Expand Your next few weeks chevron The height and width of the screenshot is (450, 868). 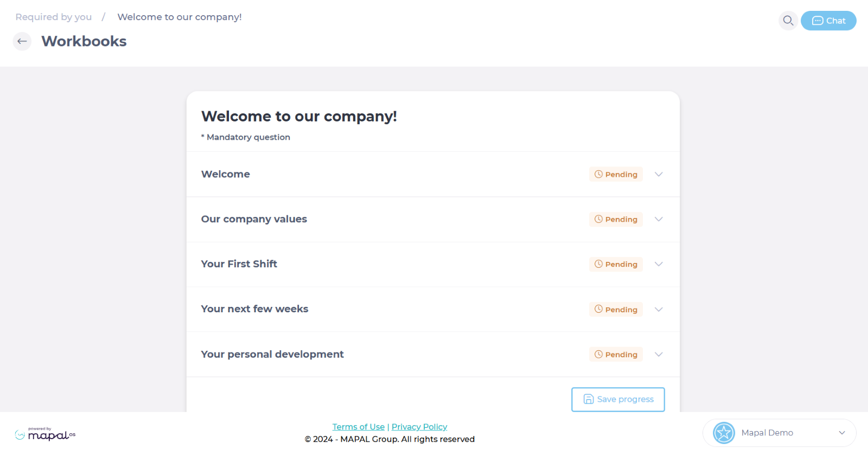tap(659, 309)
